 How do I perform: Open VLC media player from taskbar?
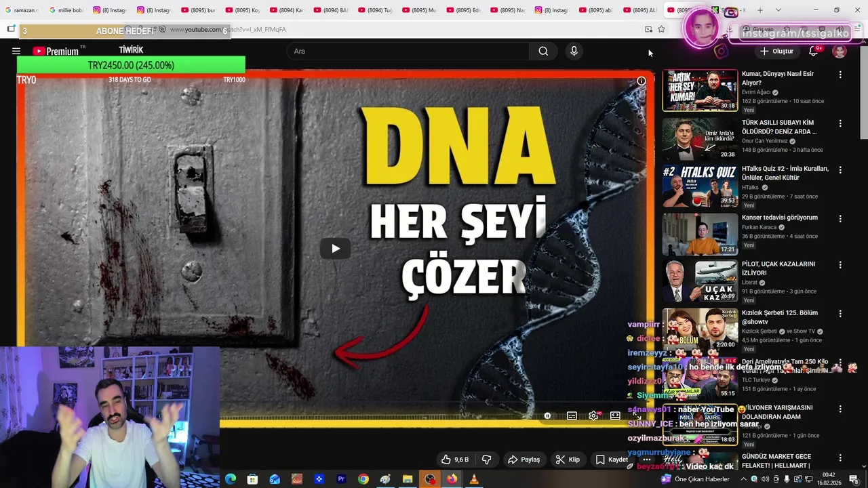474,479
